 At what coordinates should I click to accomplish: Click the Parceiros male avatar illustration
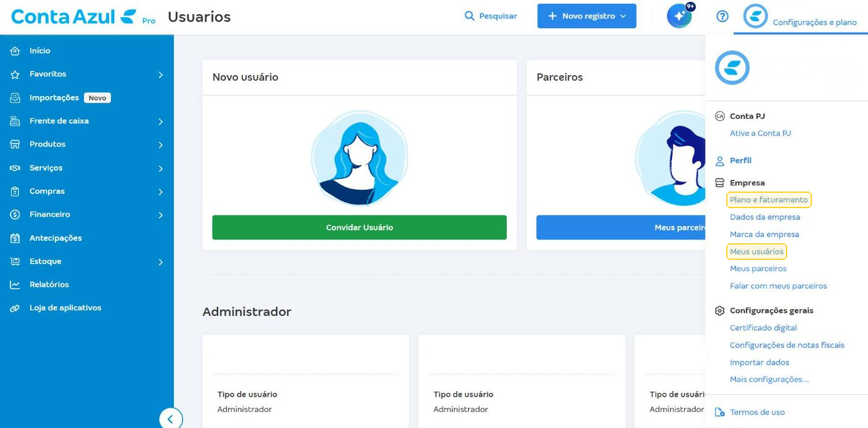point(670,158)
